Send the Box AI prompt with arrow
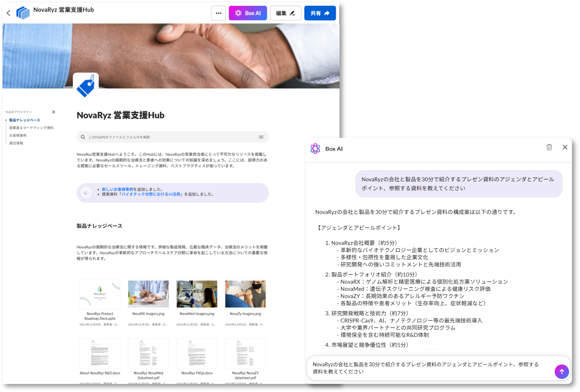 coord(561,371)
